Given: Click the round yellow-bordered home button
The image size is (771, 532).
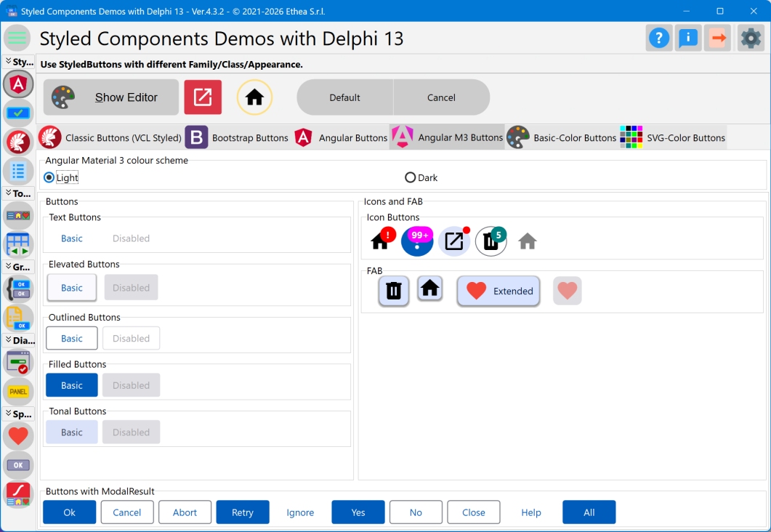Looking at the screenshot, I should 254,97.
